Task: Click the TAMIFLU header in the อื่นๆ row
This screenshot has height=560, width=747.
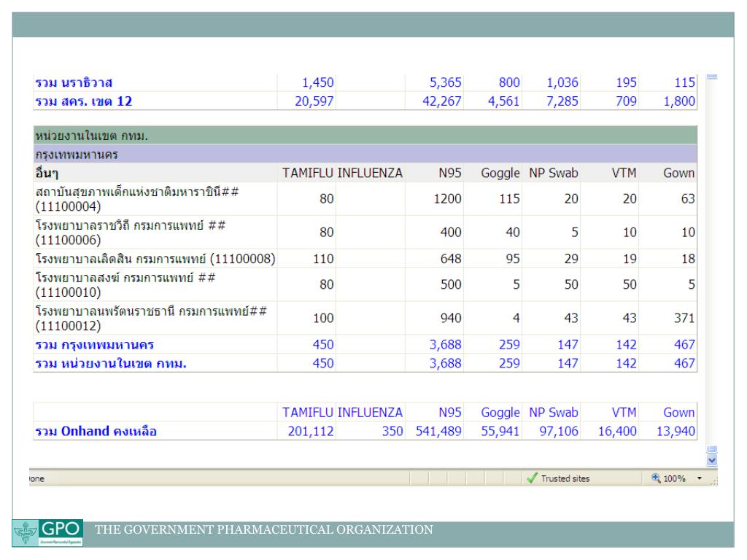Action: [307, 173]
